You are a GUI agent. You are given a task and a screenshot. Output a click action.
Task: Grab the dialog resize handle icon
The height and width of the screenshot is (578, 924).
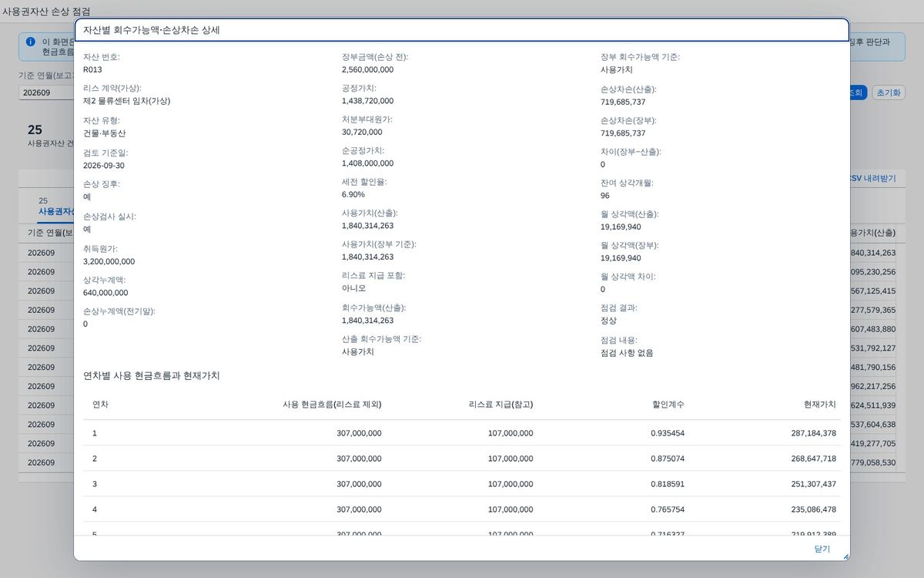[845, 556]
